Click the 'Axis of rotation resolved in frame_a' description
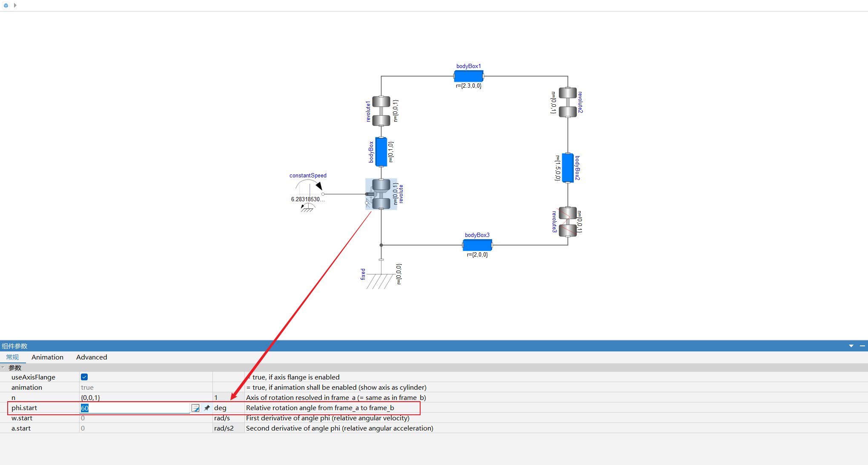The height and width of the screenshot is (465, 868). (x=336, y=398)
